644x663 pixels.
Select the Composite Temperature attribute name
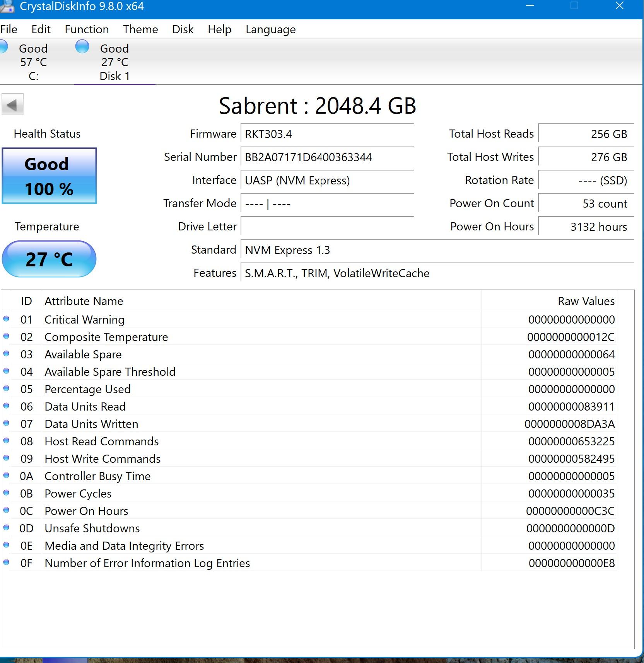[106, 337]
